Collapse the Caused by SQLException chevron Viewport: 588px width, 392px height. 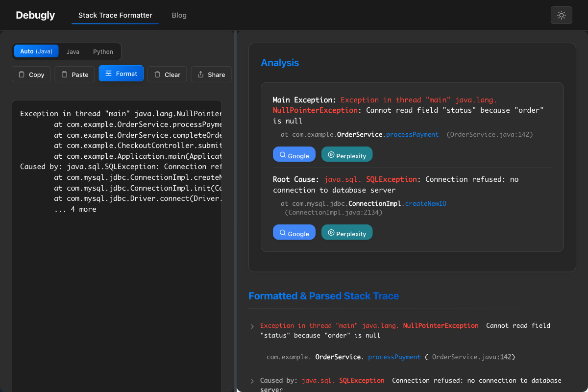(252, 381)
